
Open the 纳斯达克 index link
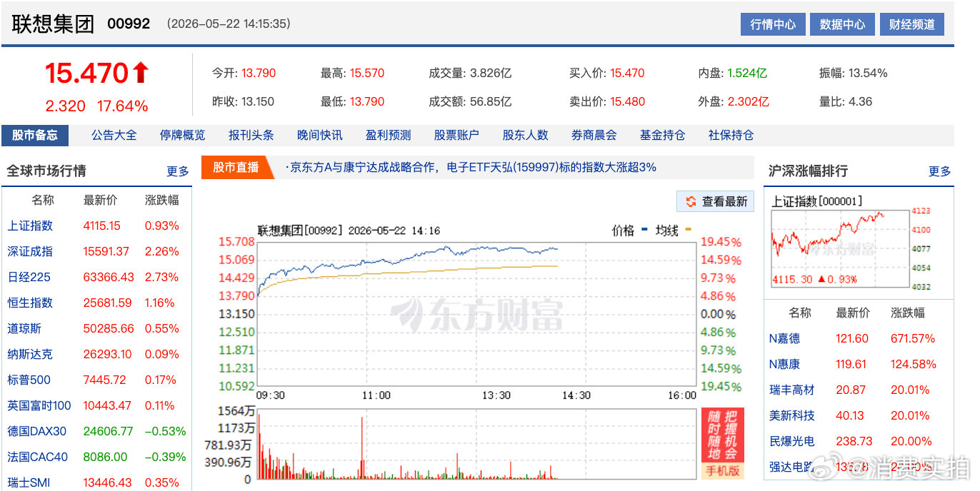30,354
